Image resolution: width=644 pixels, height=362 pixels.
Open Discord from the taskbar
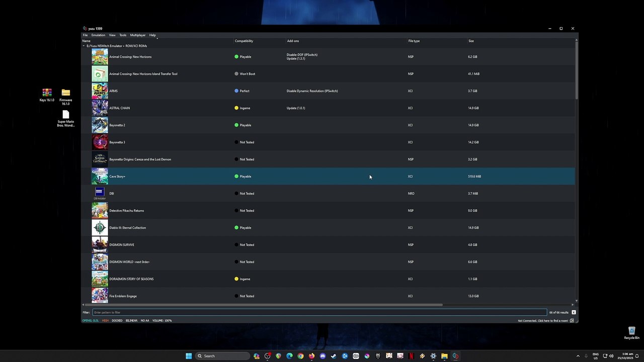pyautogui.click(x=323, y=356)
